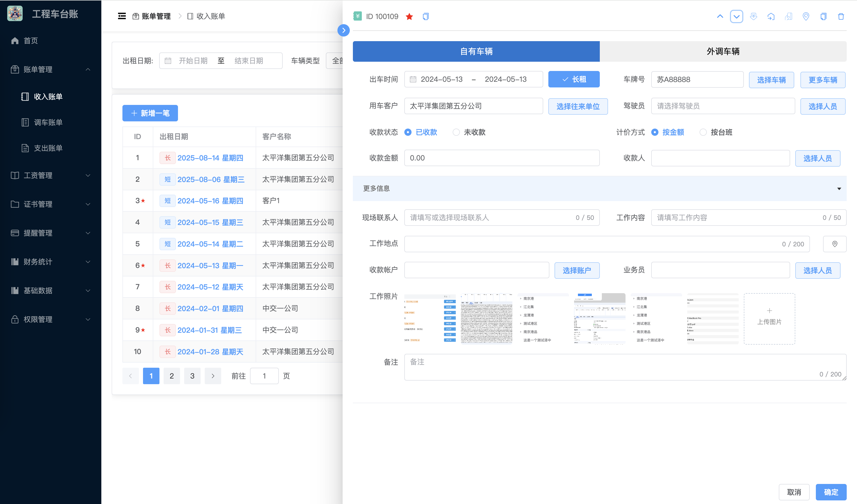Go to page 3 in pagination
This screenshot has width=857, height=504.
192,376
